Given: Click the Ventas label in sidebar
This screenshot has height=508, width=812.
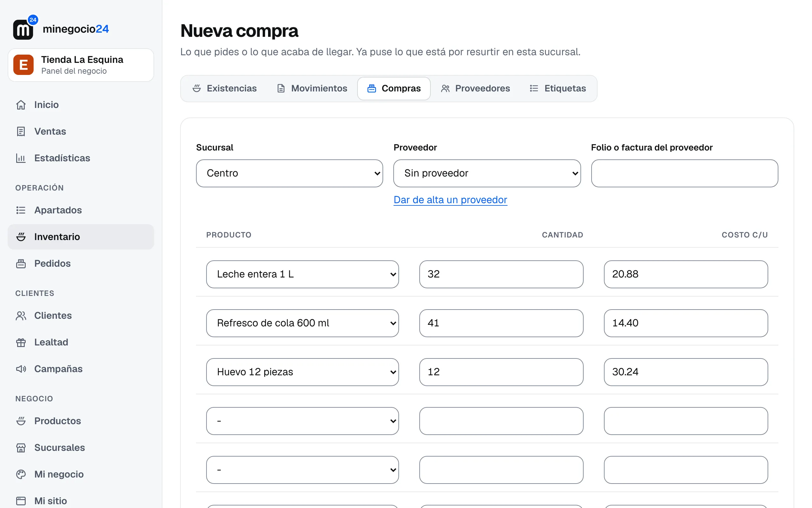Looking at the screenshot, I should click(x=50, y=131).
